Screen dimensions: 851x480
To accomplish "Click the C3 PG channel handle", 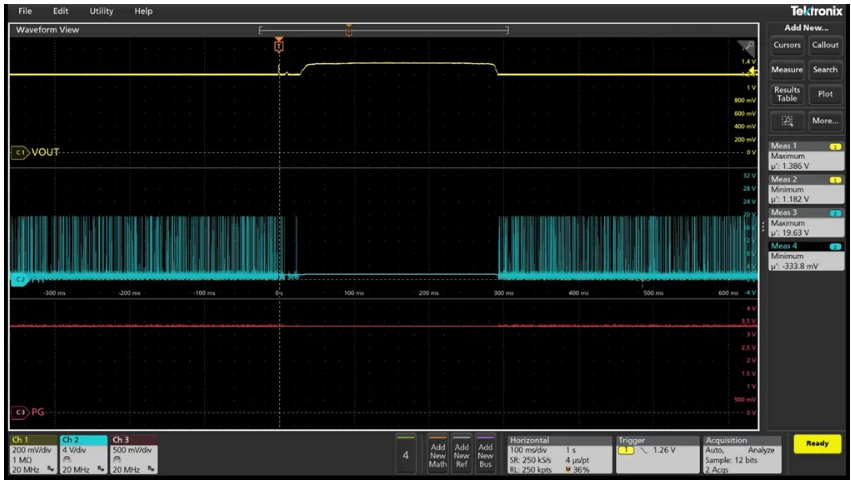I will pos(20,411).
